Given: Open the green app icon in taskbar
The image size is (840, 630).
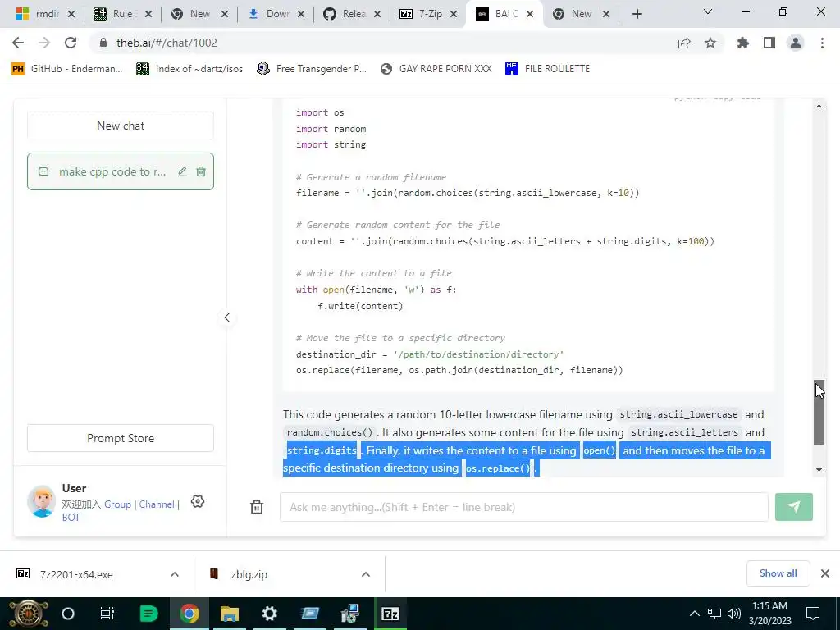Looking at the screenshot, I should pyautogui.click(x=148, y=614).
